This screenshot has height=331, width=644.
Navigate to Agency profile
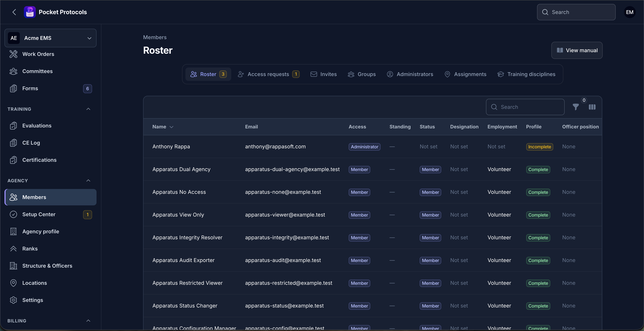pos(50,231)
